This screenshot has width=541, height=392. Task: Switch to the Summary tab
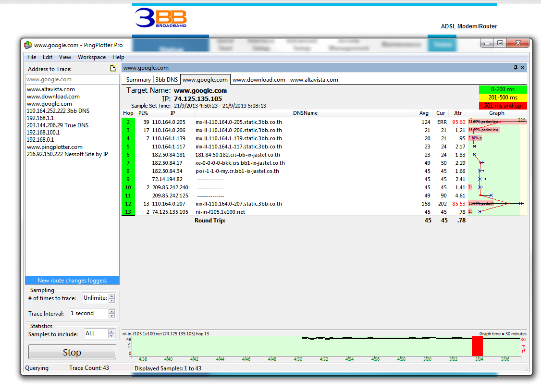point(138,80)
